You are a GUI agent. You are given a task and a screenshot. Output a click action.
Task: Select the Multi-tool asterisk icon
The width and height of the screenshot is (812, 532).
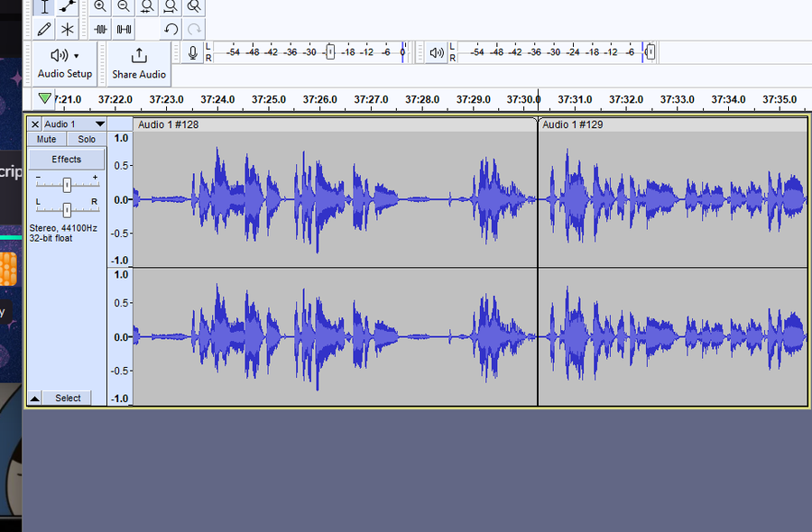click(68, 30)
